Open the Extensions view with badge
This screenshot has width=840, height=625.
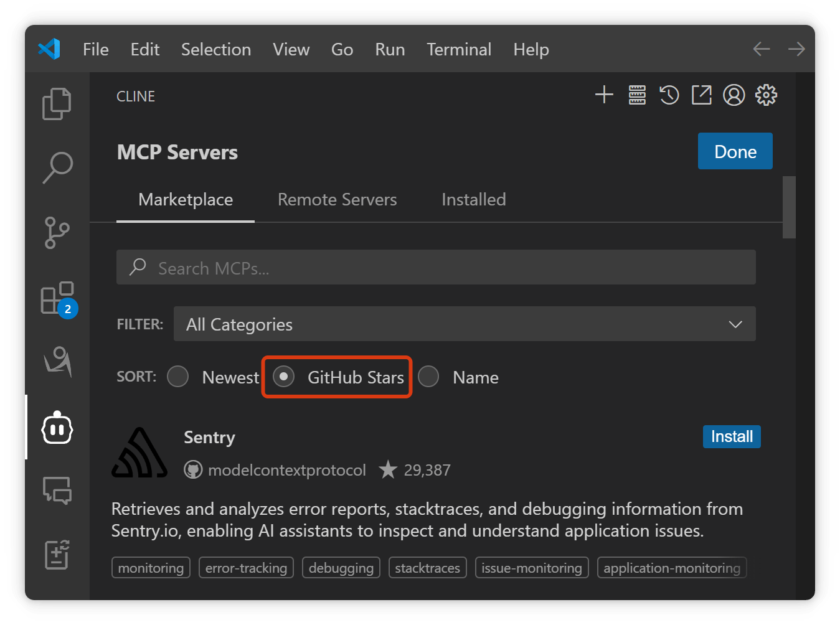pos(58,299)
